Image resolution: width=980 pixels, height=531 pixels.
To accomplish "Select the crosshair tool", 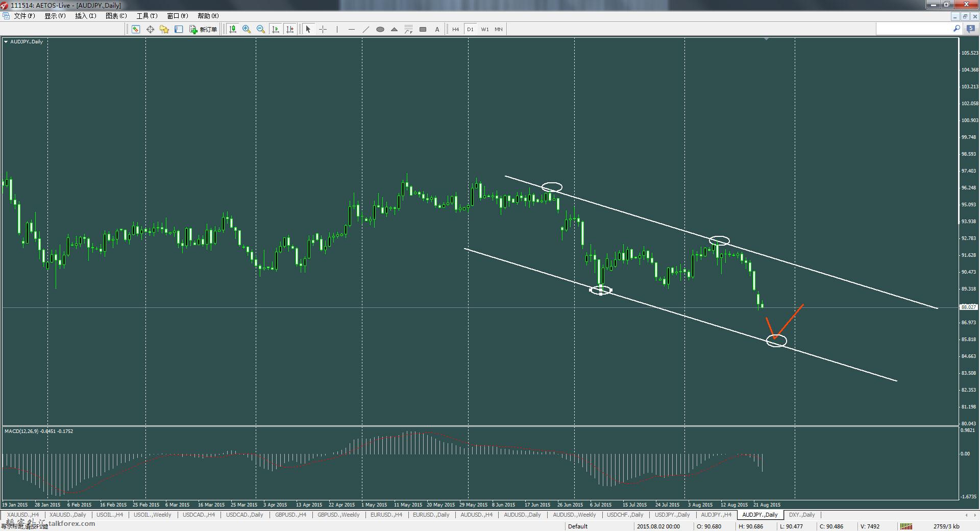I will (x=323, y=29).
